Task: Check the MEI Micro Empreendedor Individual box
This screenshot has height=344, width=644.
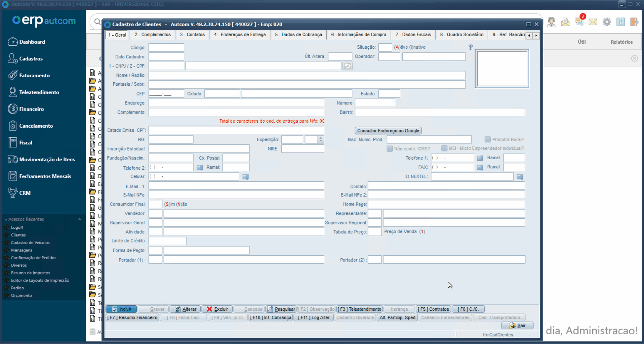Action: pos(444,148)
